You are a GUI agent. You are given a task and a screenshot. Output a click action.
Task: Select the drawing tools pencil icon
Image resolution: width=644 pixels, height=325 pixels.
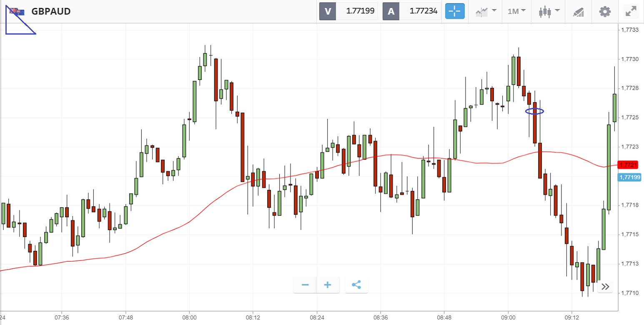click(x=578, y=12)
